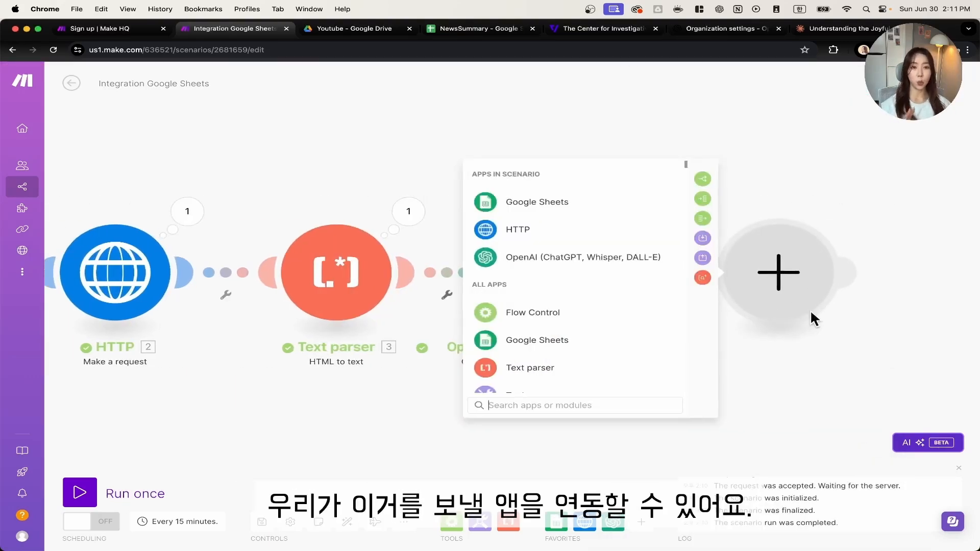Viewport: 980px width, 551px height.
Task: Click the sharing icon in left sidebar
Action: coord(22,186)
